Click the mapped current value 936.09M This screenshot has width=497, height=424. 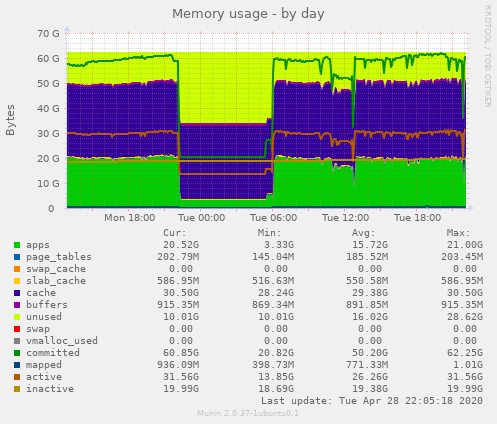[178, 365]
